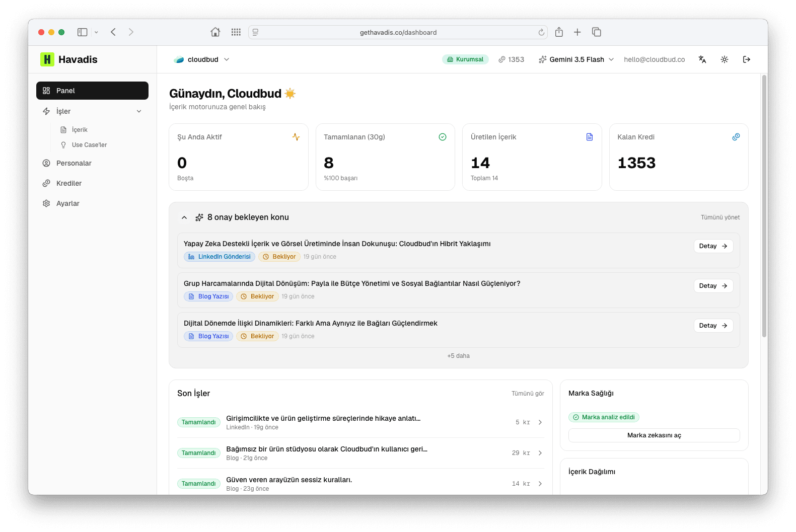Image resolution: width=796 pixels, height=532 pixels.
Task: Click the document icon on Üretilen İçerik card
Action: [590, 137]
